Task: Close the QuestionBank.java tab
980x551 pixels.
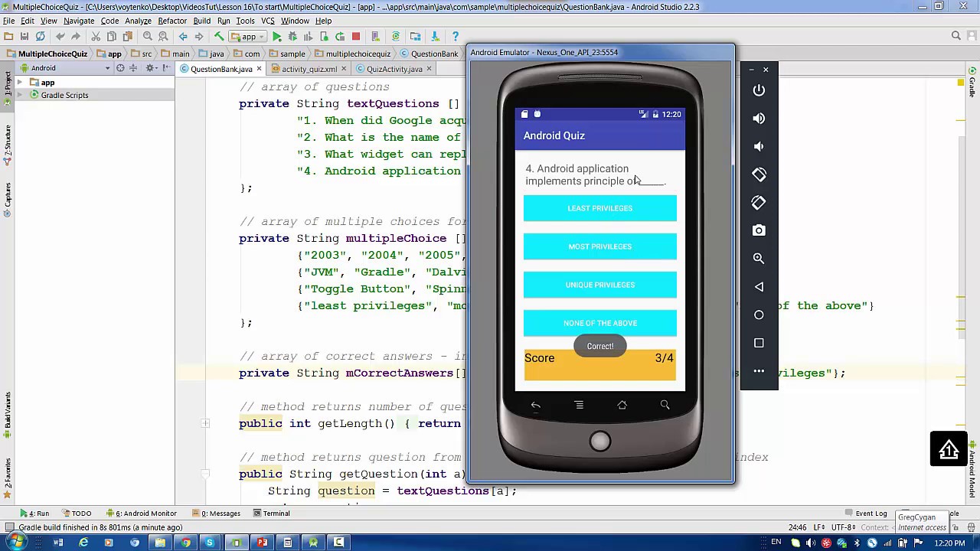Action: (259, 69)
